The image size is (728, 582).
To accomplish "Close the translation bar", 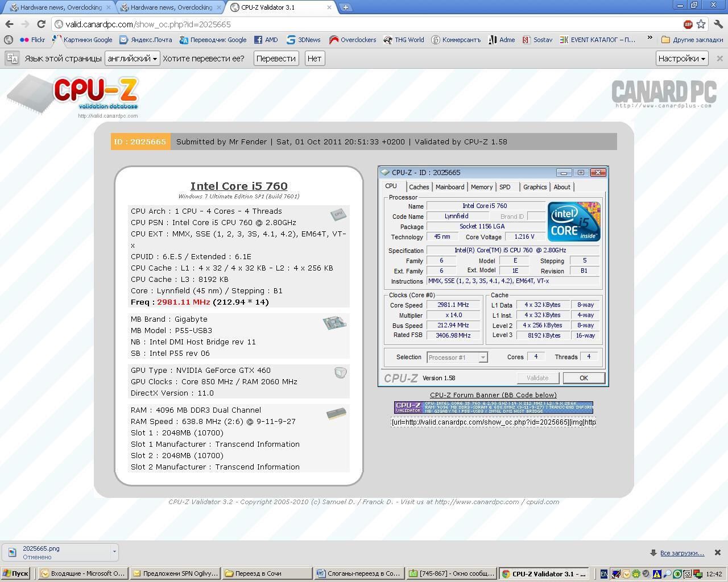I will click(x=719, y=58).
